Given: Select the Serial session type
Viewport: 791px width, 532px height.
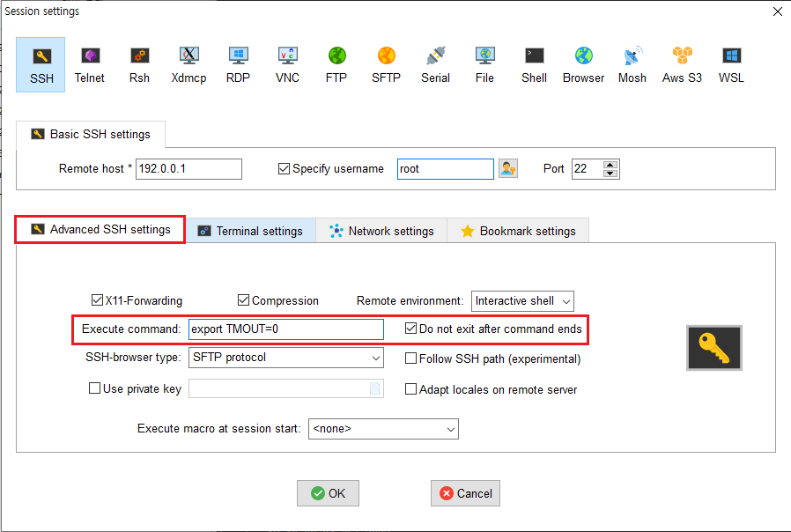Looking at the screenshot, I should [x=435, y=64].
